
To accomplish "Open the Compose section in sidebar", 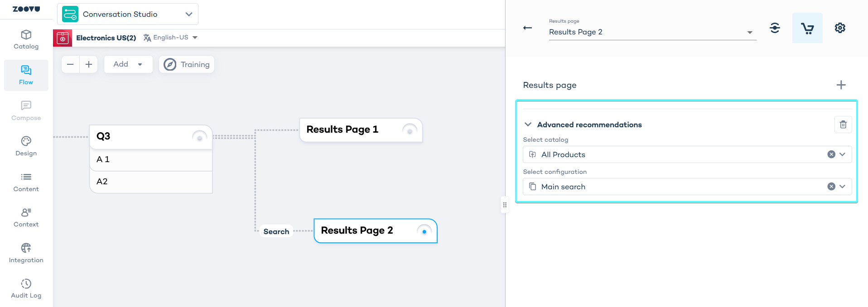I will (x=26, y=111).
